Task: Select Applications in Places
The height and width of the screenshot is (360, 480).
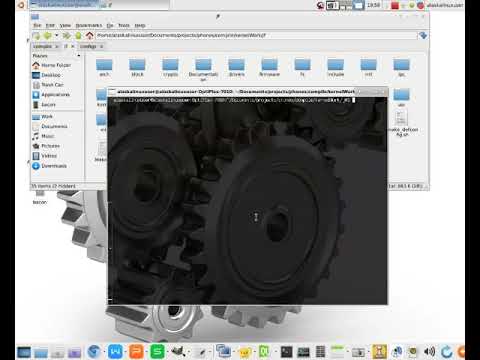Action: [51, 95]
